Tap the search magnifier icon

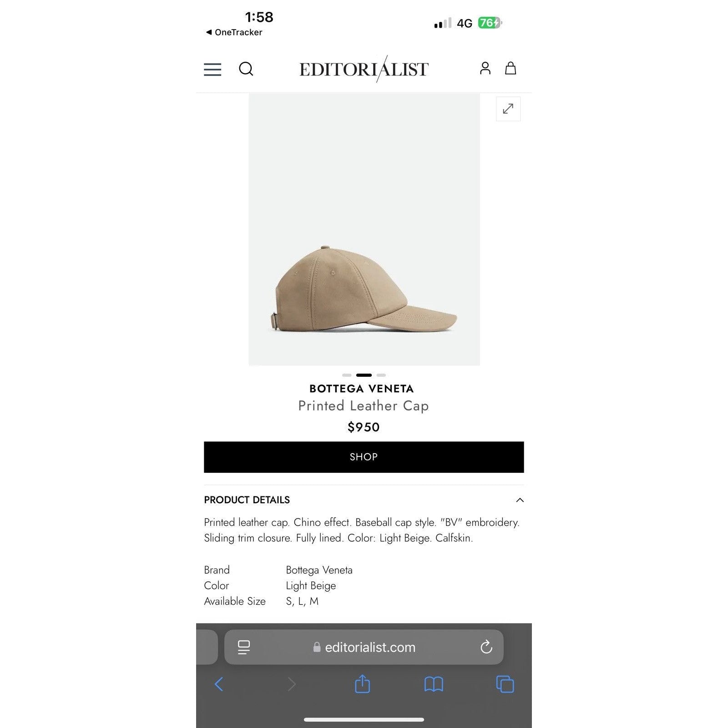(246, 69)
